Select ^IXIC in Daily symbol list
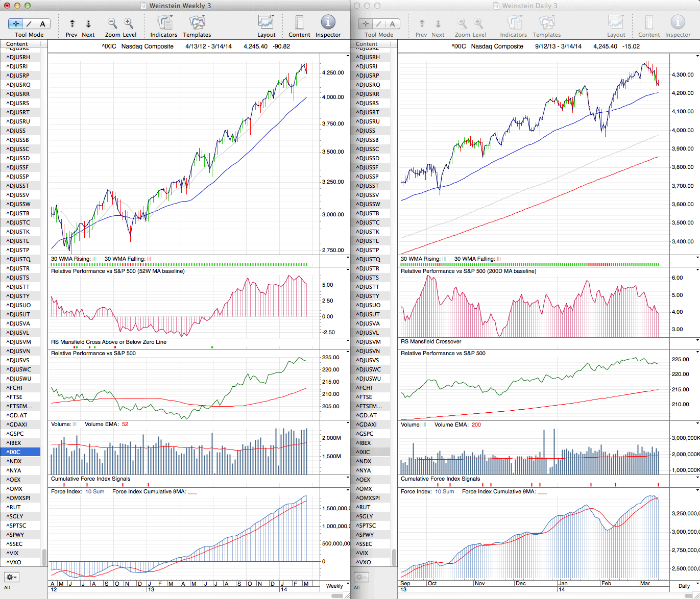This screenshot has height=599, width=700. [370, 452]
